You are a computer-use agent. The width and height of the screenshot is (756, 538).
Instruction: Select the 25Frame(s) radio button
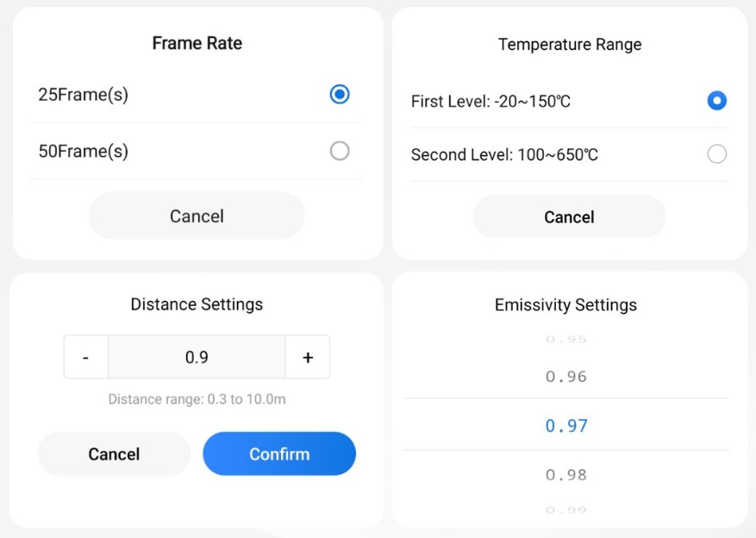point(340,94)
